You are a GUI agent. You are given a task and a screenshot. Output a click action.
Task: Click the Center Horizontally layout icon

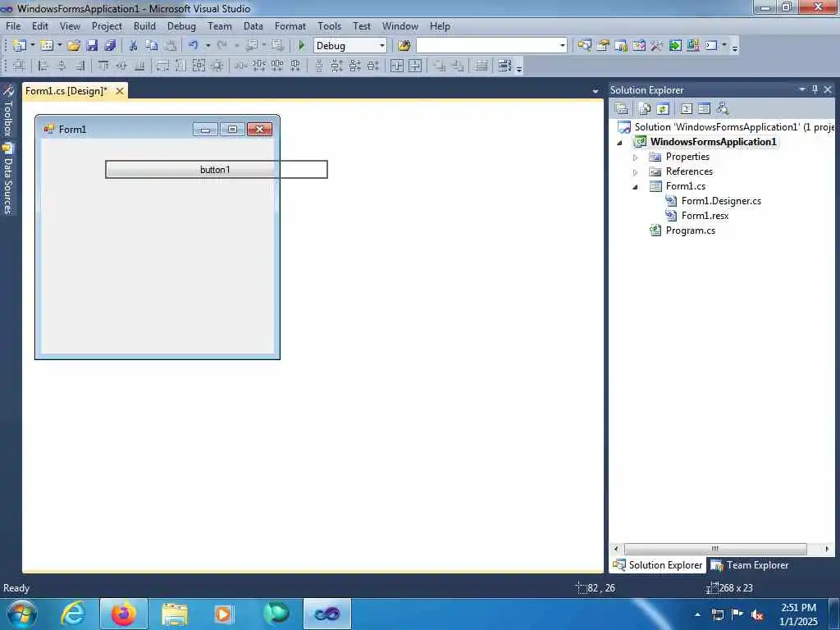(x=397, y=66)
